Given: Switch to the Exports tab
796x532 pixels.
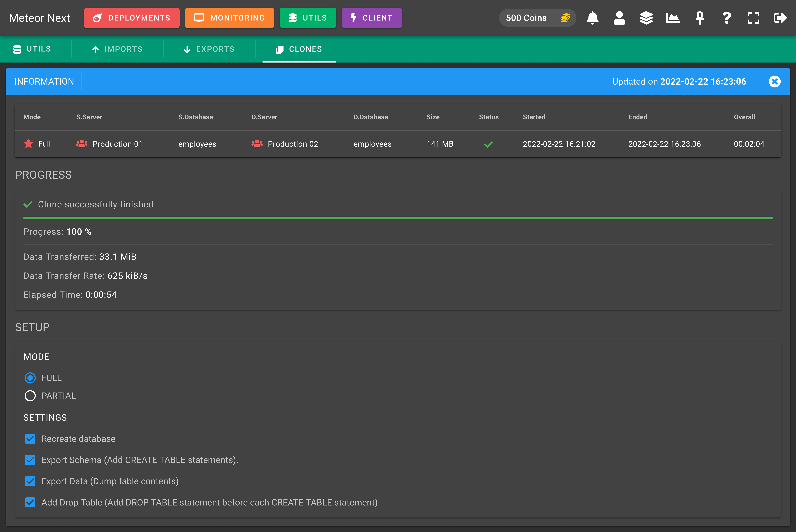Looking at the screenshot, I should point(209,49).
